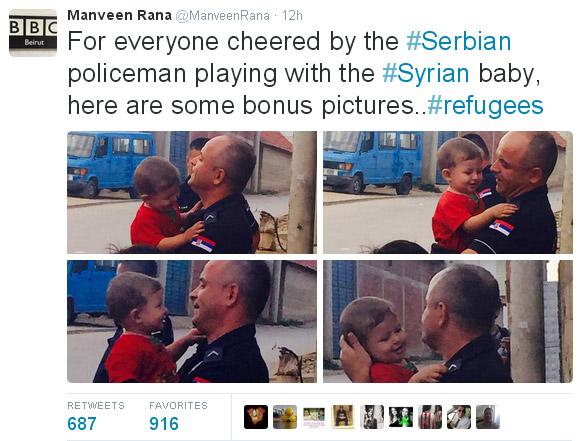This screenshot has height=441, width=583.
Task: Open the BBC Beirut profile avatar
Action: pos(33,33)
